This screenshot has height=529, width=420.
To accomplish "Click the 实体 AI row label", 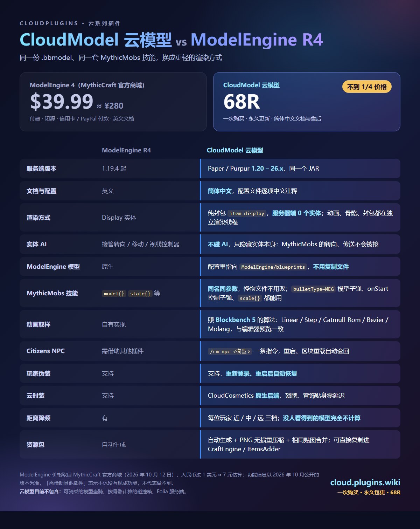I will pos(36,244).
